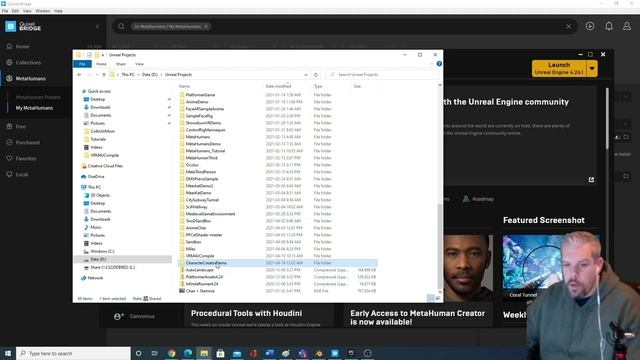Click Explorer back navigation arrow
Image resolution: width=640 pixels, height=360 pixels.
pyautogui.click(x=80, y=75)
